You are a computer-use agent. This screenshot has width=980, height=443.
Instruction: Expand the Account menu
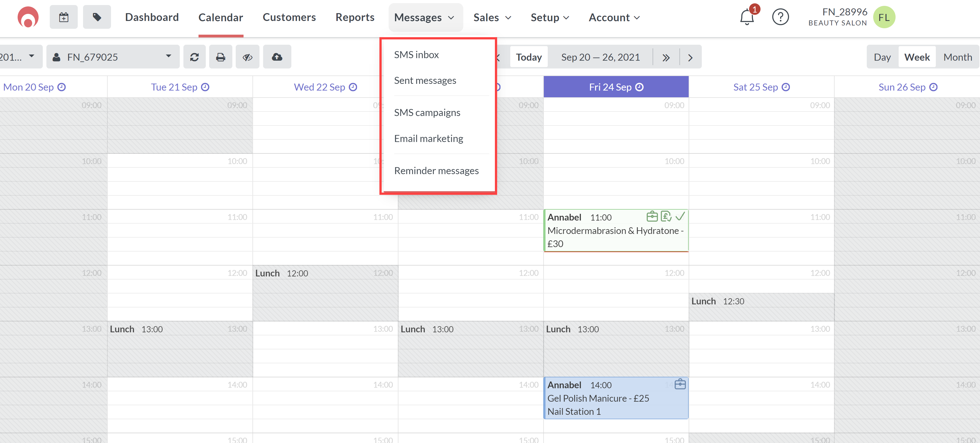614,17
